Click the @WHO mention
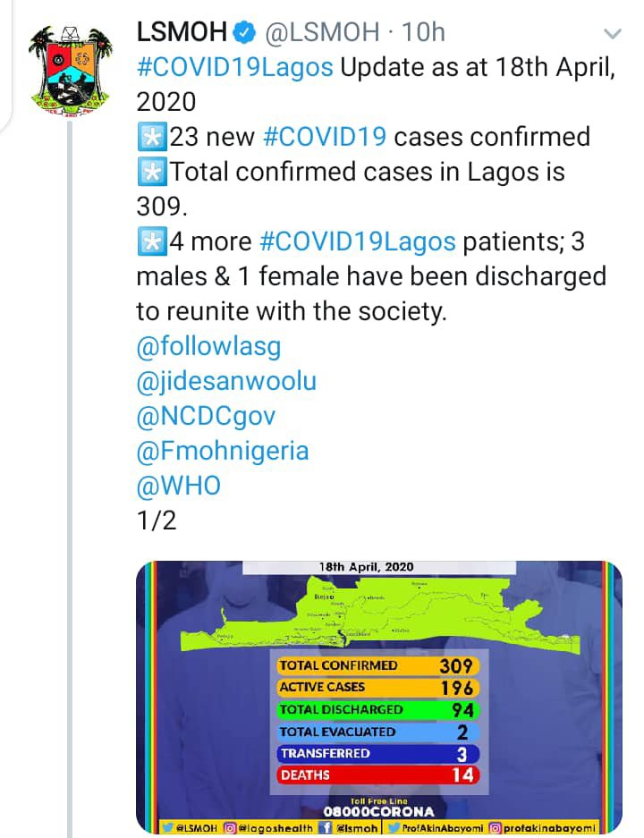Viewport: 644px width, 838px height. point(178,486)
